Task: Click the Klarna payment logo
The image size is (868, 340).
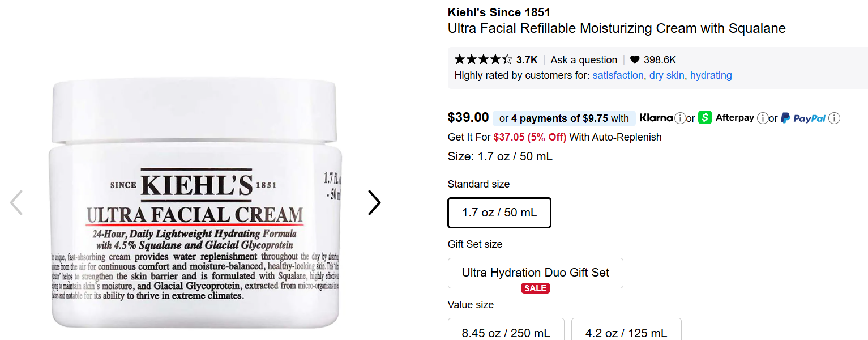Action: [657, 118]
